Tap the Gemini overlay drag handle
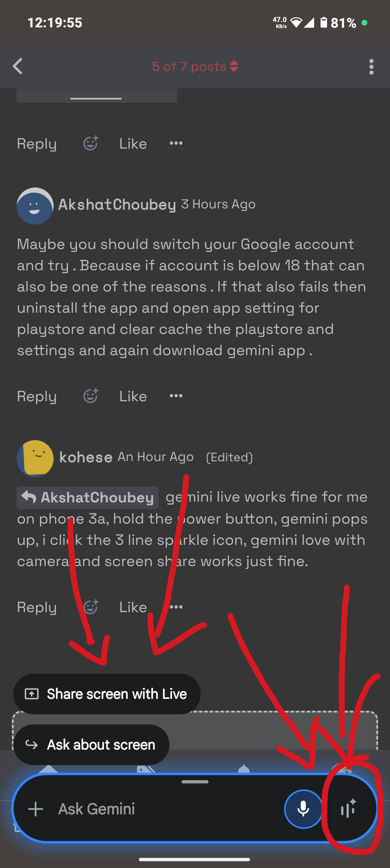The height and width of the screenshot is (868, 390). 195,782
